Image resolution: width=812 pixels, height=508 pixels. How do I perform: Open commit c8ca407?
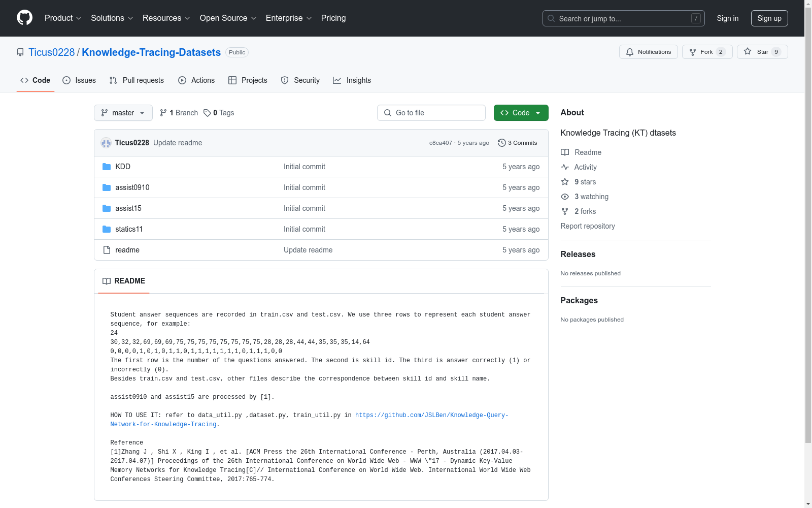[441, 143]
